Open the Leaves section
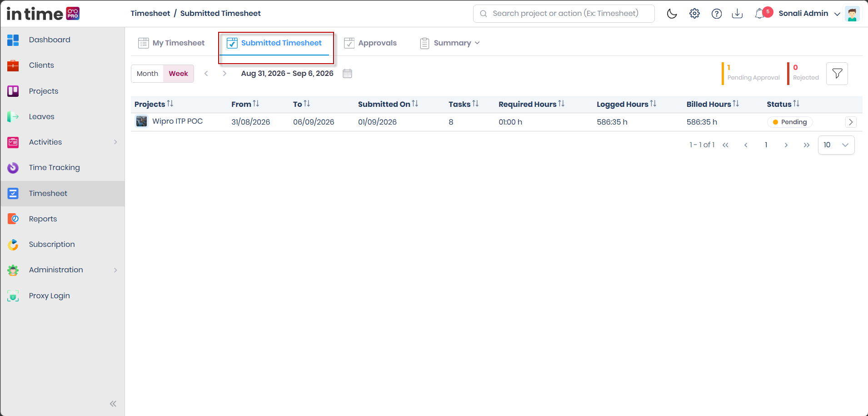868x416 pixels. [62, 116]
